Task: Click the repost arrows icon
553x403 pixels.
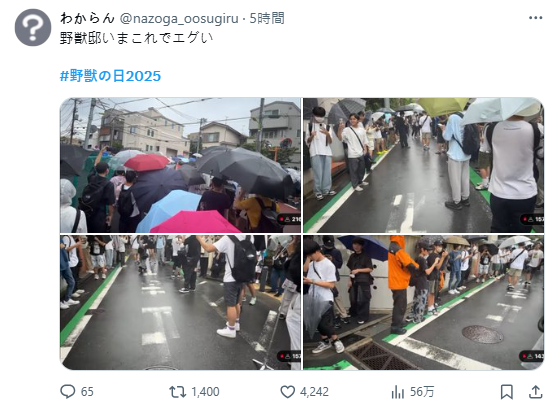Action: pos(177,392)
